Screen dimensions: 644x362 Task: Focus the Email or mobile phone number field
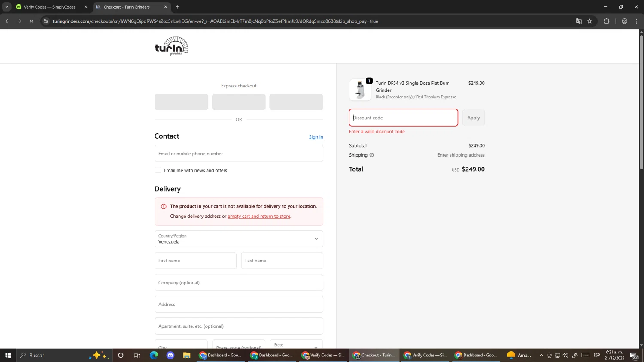click(x=239, y=154)
